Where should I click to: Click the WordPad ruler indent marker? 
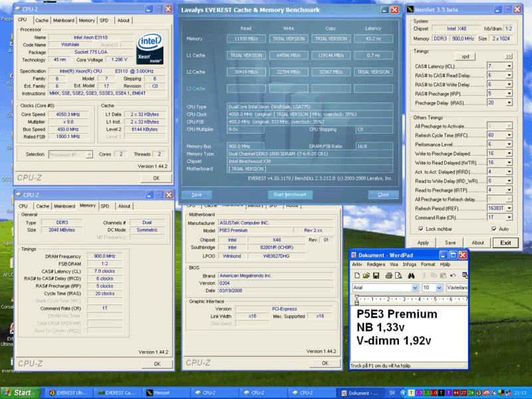355,299
